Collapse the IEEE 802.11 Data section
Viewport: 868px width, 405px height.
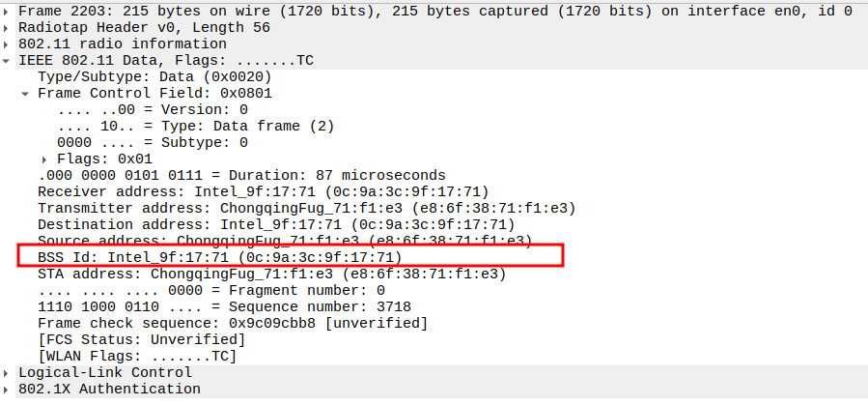pos(8,60)
